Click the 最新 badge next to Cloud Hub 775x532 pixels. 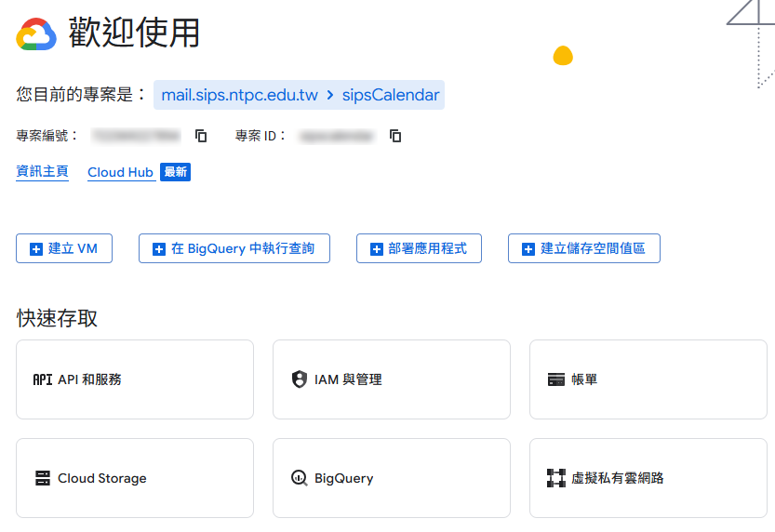176,172
